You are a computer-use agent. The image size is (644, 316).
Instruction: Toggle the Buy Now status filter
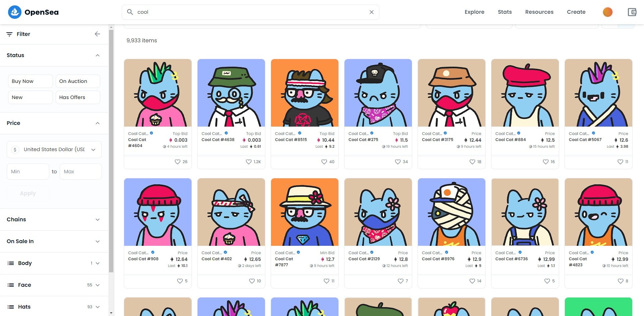(31, 81)
